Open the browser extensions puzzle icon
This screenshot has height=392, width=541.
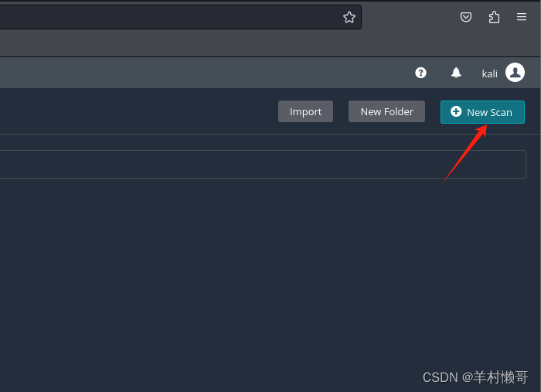pos(494,17)
